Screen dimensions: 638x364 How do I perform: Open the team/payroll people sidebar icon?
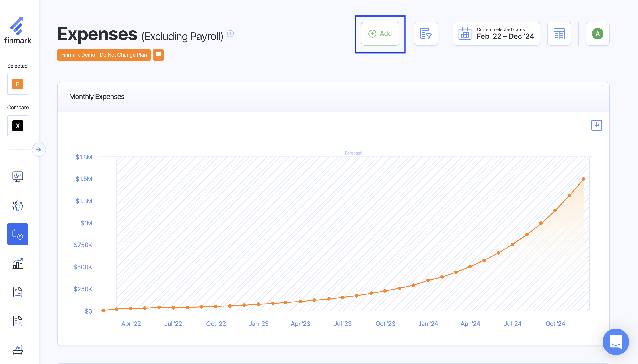click(x=18, y=205)
